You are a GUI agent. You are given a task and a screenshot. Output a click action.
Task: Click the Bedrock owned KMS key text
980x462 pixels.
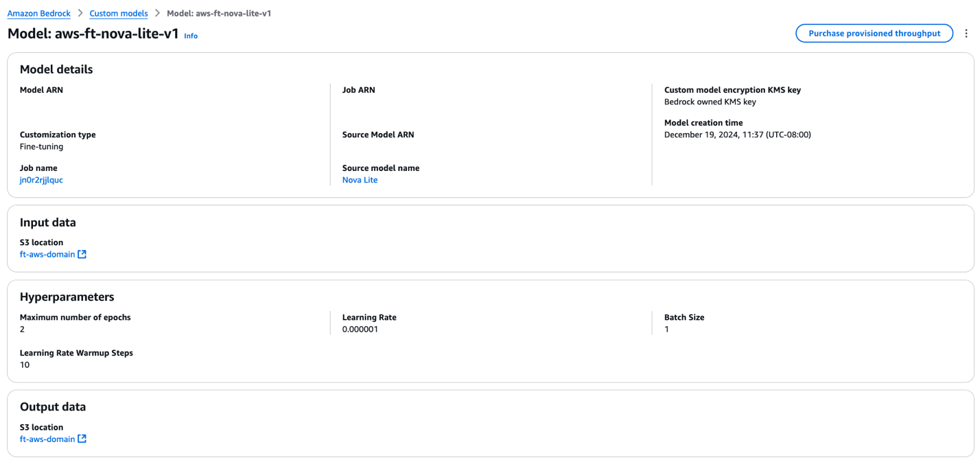[x=710, y=102]
